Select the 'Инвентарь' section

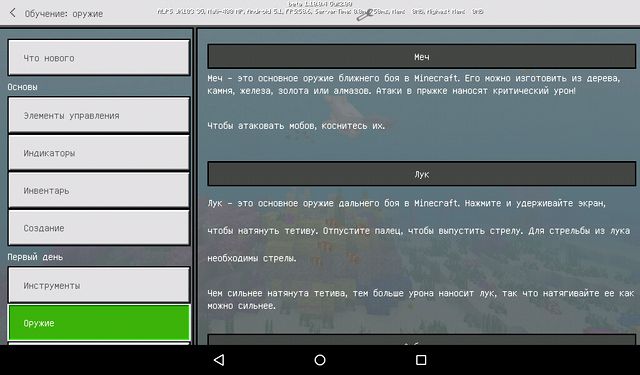[99, 190]
